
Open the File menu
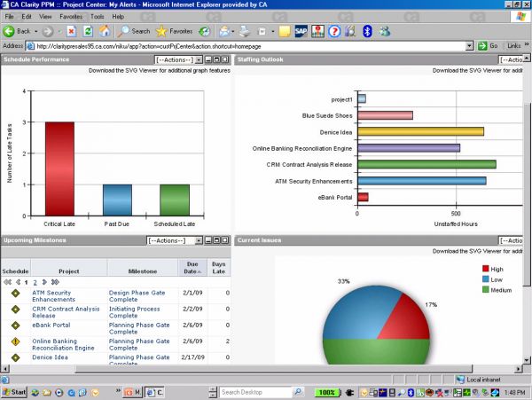9,17
